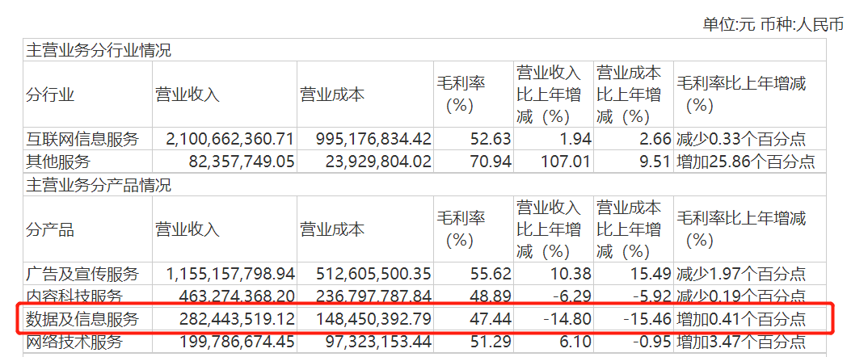Select the cell '减少0.33个百分点'
This screenshot has height=357, width=868.
click(740, 138)
